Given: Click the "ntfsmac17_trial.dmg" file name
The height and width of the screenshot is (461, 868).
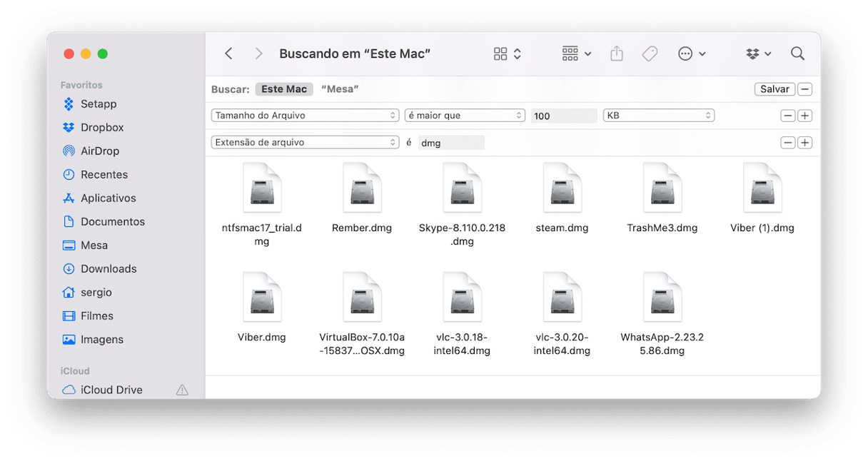Looking at the screenshot, I should 262,235.
